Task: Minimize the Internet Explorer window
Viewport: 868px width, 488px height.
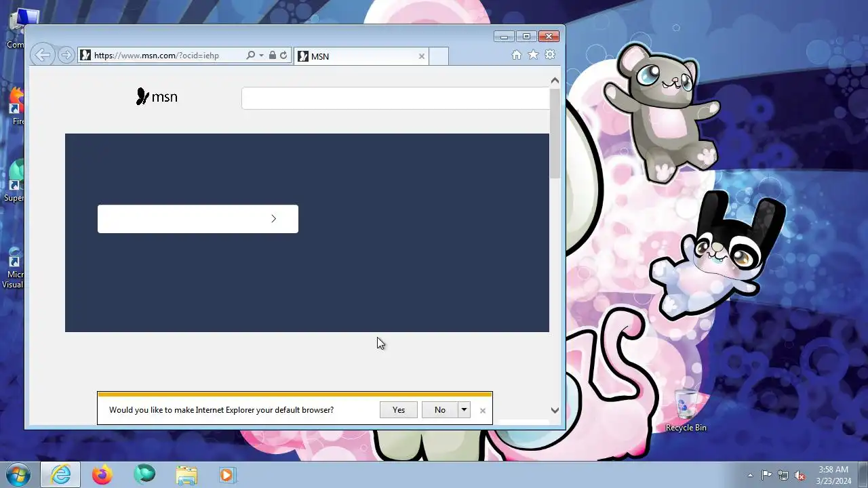Action: (504, 36)
